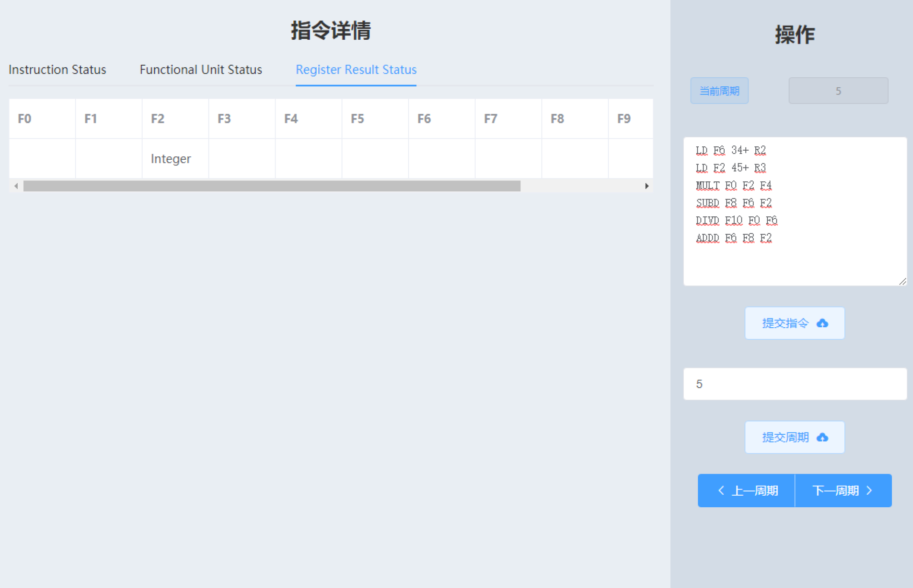The image size is (913, 588).
Task: Go to previous cycle with 上一周期
Action: pos(746,490)
